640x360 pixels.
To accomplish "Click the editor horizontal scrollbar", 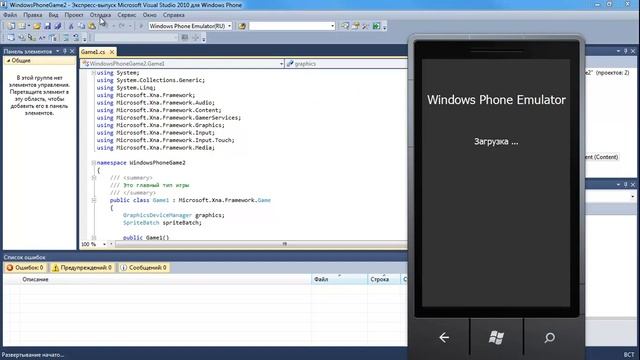I will coord(261,244).
